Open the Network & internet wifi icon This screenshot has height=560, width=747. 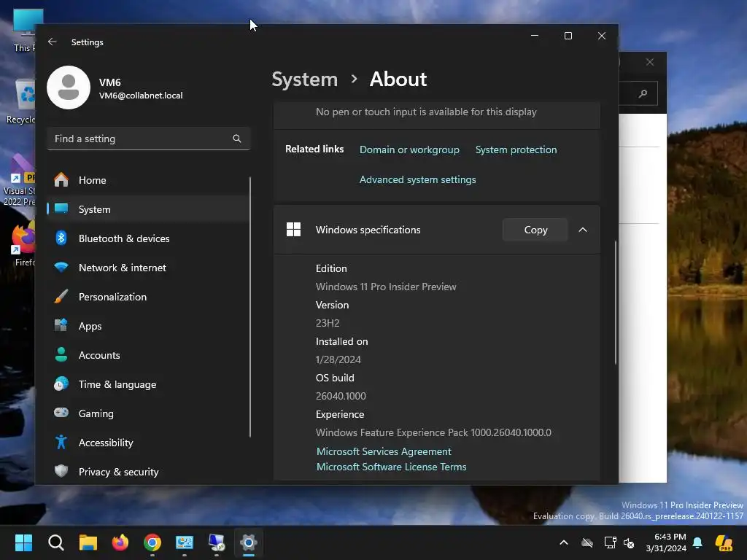61,267
